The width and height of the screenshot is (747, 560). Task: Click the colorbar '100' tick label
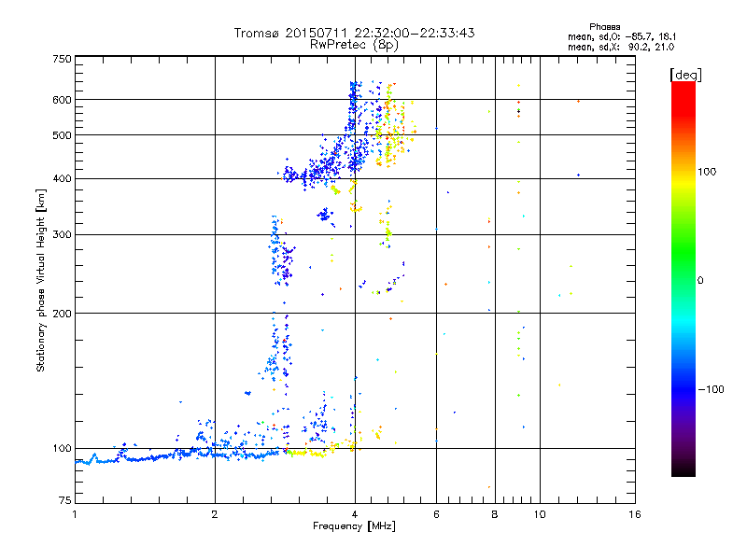click(x=707, y=172)
